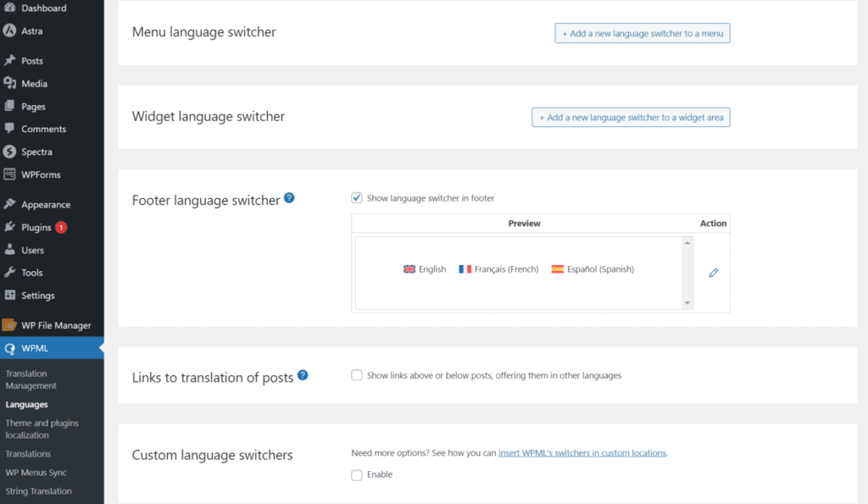The width and height of the screenshot is (868, 504).
Task: Check Show links above or below posts
Action: point(357,375)
